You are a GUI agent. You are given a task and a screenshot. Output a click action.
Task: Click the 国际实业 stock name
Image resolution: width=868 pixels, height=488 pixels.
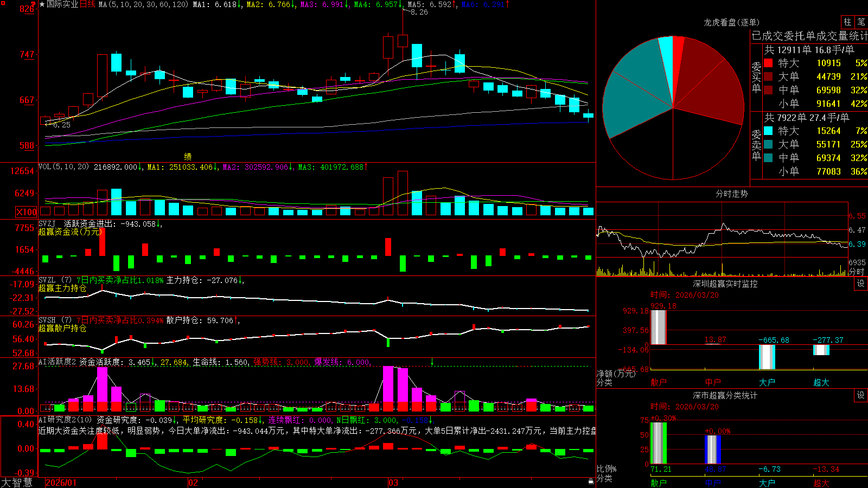pyautogui.click(x=62, y=4)
